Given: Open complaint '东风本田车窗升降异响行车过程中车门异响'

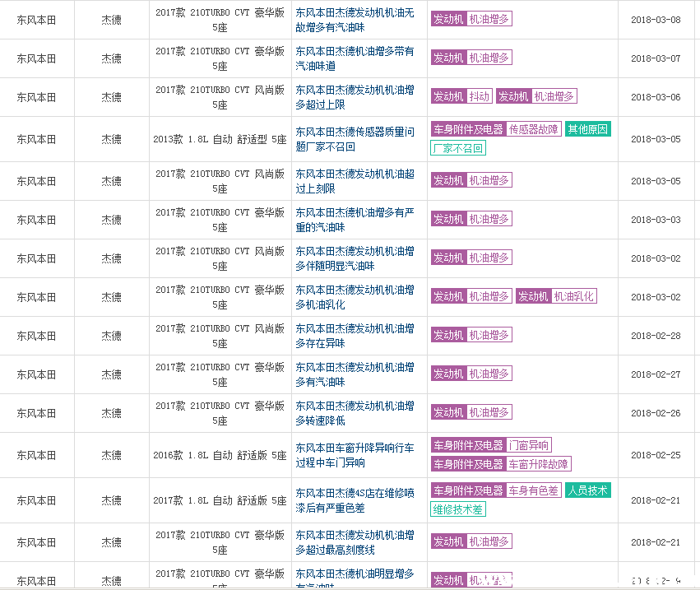Looking at the screenshot, I should pyautogui.click(x=355, y=454).
